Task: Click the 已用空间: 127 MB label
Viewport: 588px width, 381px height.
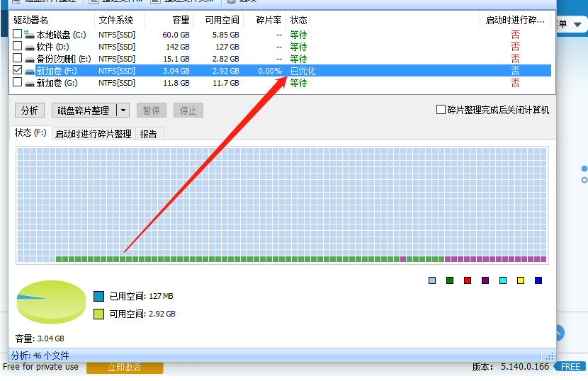Action: [x=142, y=296]
